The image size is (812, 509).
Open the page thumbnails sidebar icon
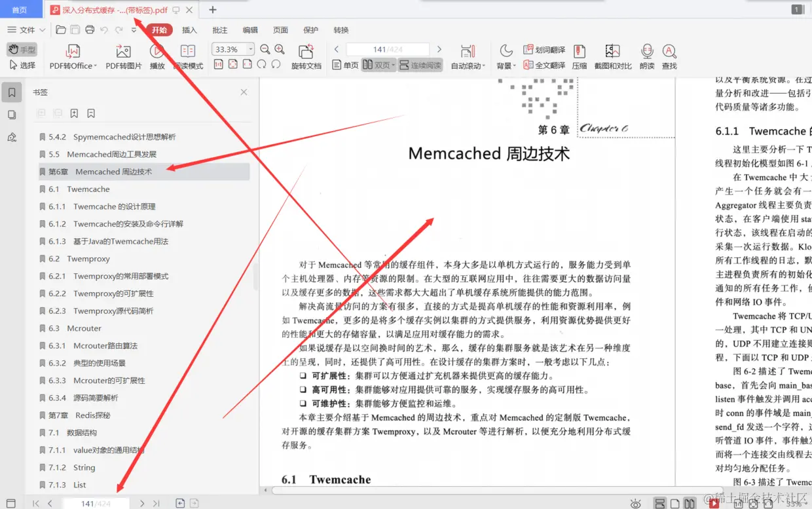tap(12, 115)
